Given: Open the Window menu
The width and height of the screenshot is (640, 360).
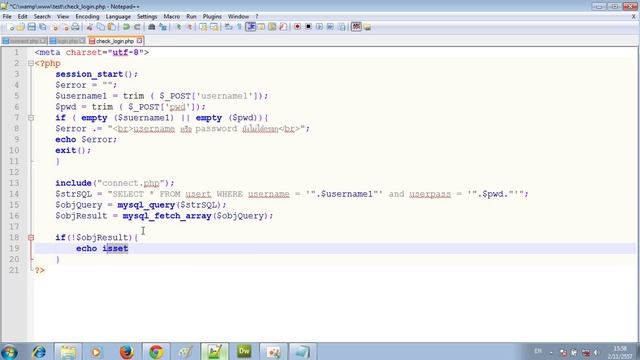Looking at the screenshot, I should [238, 16].
